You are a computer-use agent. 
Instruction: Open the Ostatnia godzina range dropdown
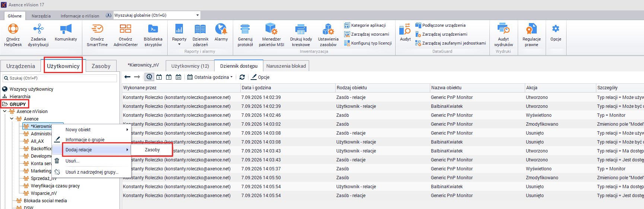click(210, 77)
